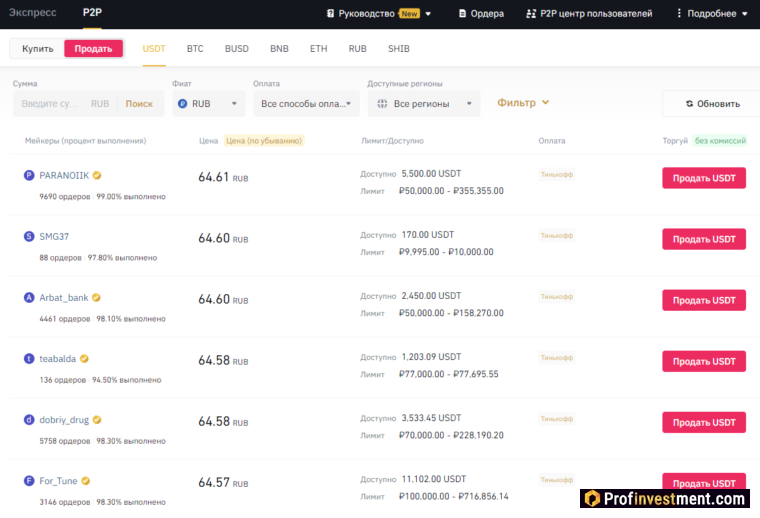Screen dimensions: 760x518
Task: Click the three-dot Подробнее icon
Action: click(x=679, y=13)
